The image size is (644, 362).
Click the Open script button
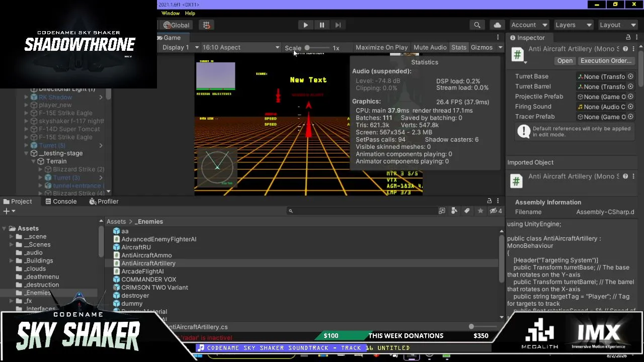565,61
